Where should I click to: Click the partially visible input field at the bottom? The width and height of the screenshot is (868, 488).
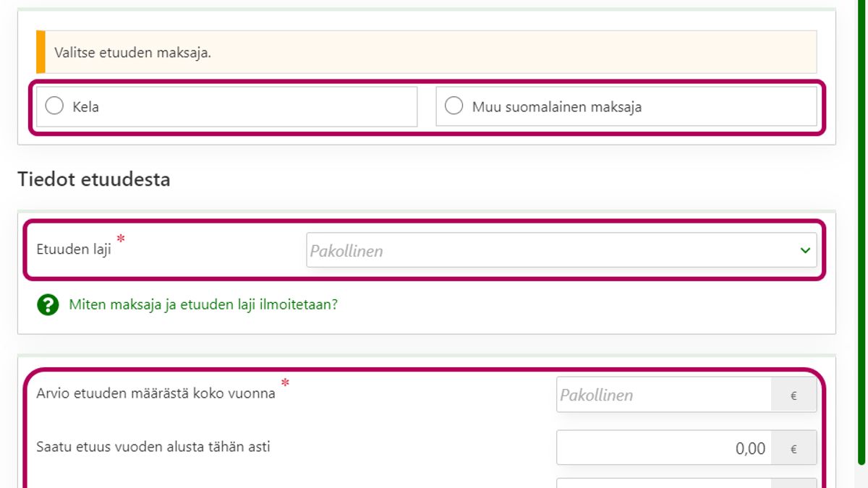click(663, 483)
